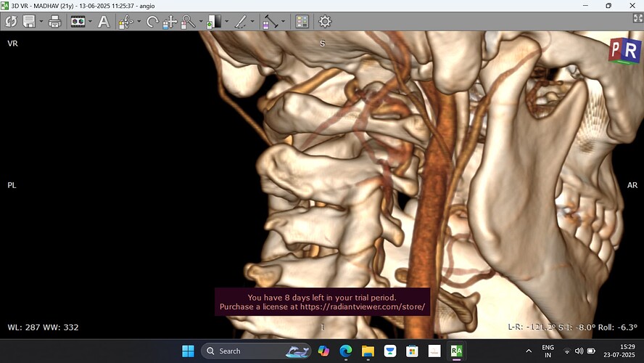Click the taskbar Search box
This screenshot has height=363, width=644.
point(256,351)
